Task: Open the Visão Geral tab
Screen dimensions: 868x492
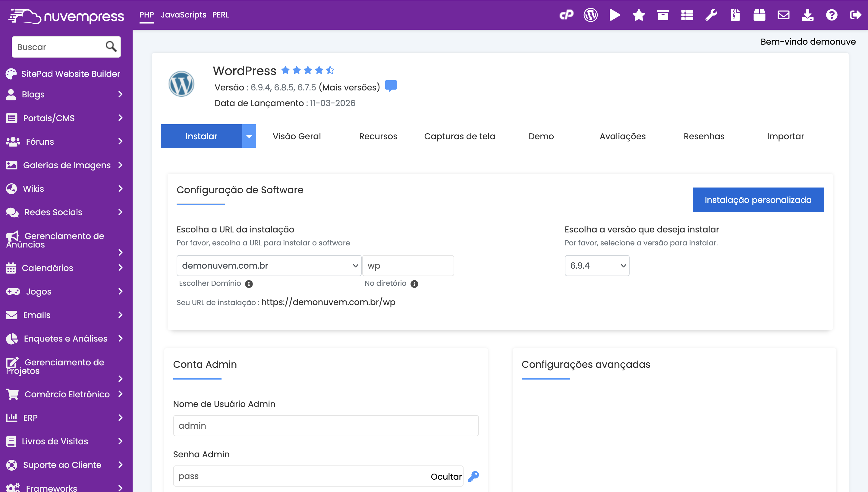Action: click(297, 136)
